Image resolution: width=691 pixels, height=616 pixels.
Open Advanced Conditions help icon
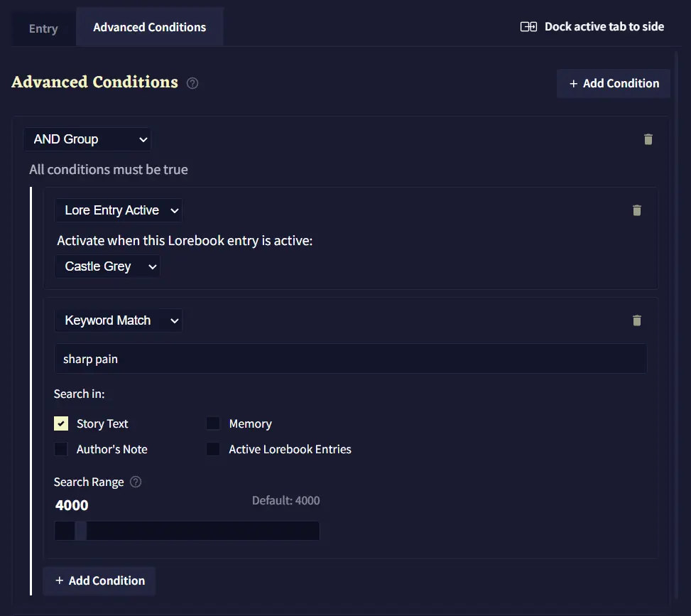click(x=192, y=83)
